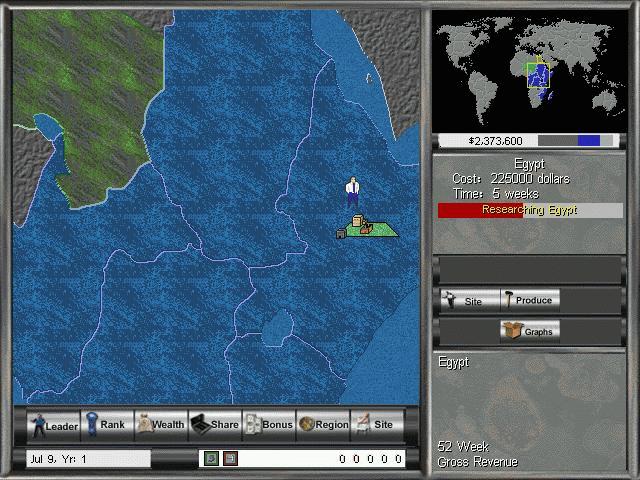Screen dimensions: 640x480
Task: Click the Site button in the right panel
Action: [x=470, y=300]
